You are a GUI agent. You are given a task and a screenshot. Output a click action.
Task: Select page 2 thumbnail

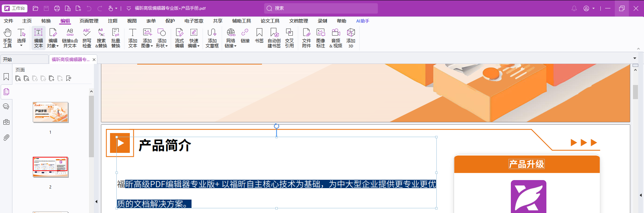(50, 167)
